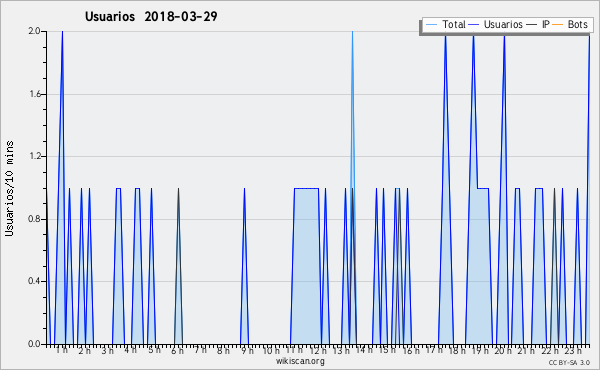Click the '7 h' x-axis label
600x370 pixels.
click(x=200, y=350)
